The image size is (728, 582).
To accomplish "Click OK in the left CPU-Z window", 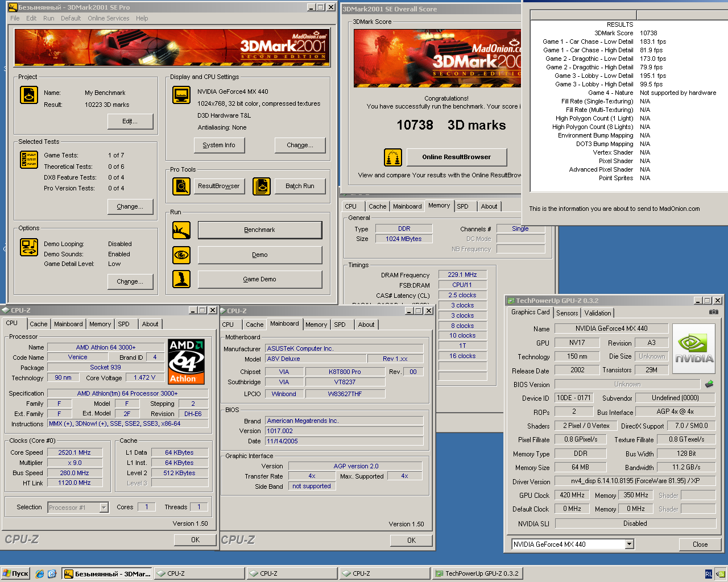I will (x=196, y=540).
